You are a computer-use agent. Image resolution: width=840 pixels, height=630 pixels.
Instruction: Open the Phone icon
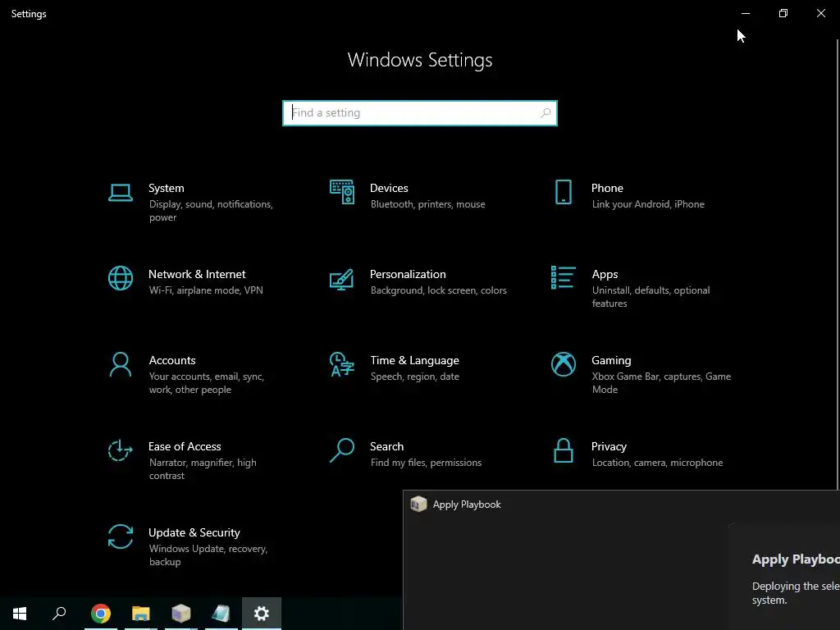pos(563,192)
